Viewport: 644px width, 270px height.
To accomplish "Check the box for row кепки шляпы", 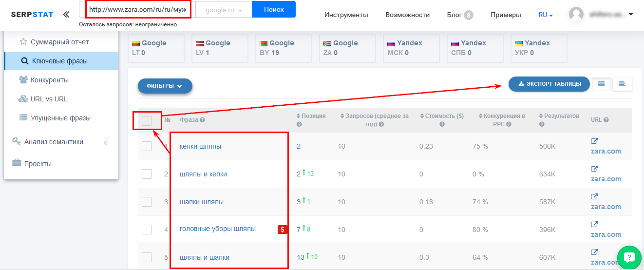I will [147, 146].
